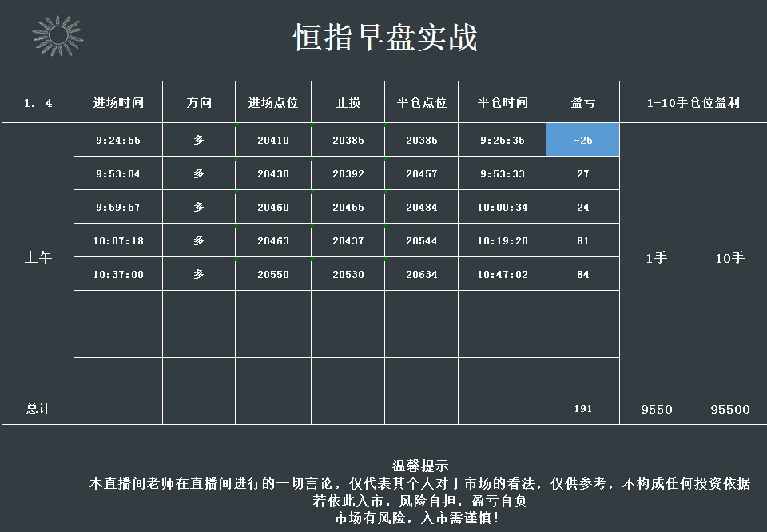Select exit point cell 20544
767x532 pixels.
click(422, 240)
